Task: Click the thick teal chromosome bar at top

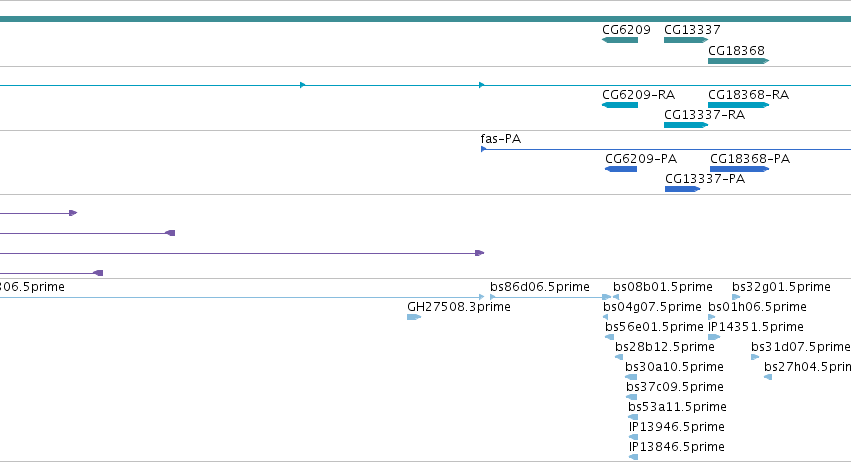Action: click(x=426, y=19)
